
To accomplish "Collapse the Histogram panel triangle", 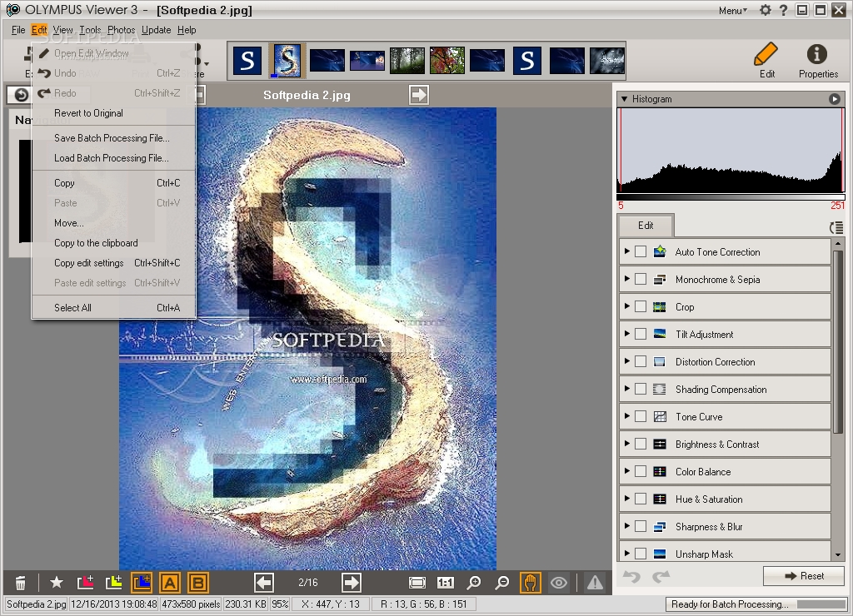I will tap(625, 99).
